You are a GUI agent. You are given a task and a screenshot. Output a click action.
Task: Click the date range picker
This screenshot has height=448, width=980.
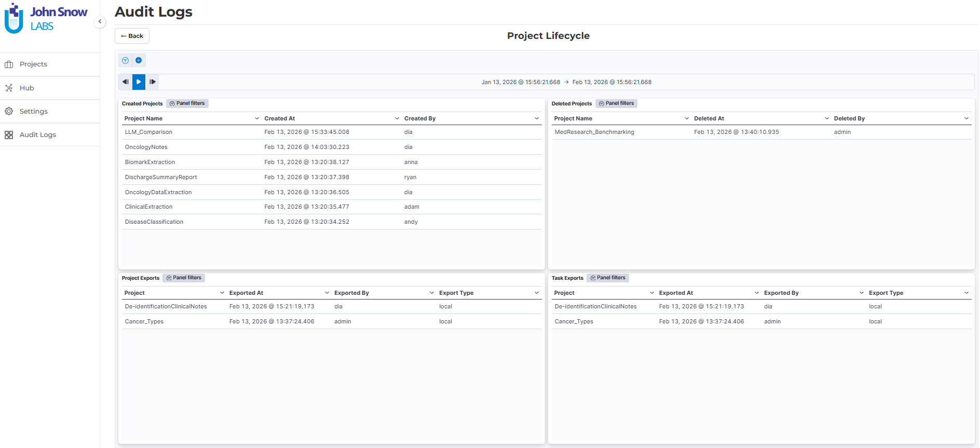[x=566, y=82]
